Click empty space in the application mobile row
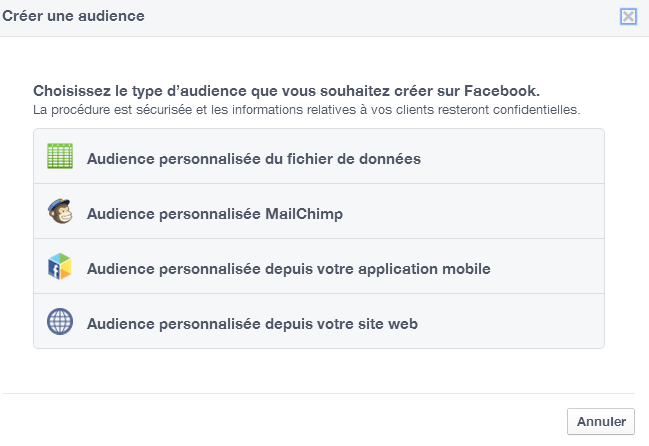 tap(546, 266)
